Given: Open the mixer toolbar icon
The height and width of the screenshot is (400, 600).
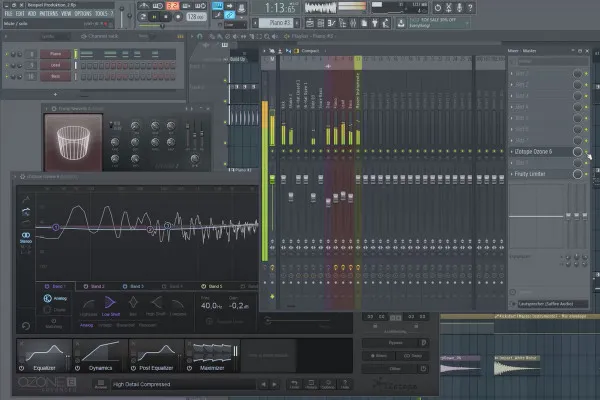Looking at the screenshot, I should point(353,23).
